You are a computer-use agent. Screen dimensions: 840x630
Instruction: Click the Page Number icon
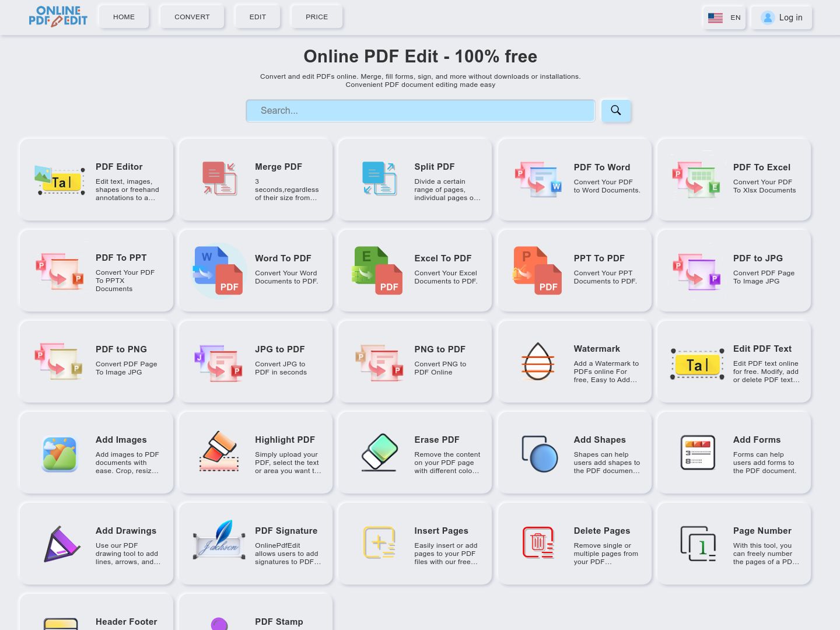pyautogui.click(x=698, y=544)
